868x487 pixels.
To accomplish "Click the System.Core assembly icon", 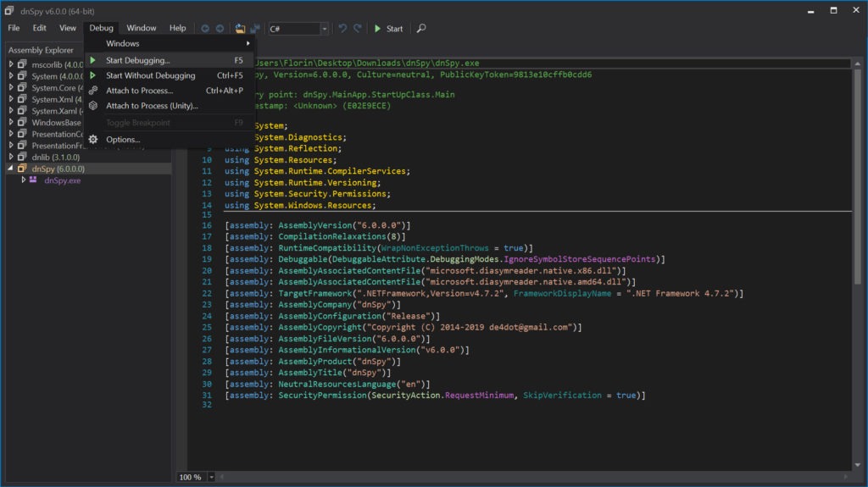I will click(x=22, y=87).
